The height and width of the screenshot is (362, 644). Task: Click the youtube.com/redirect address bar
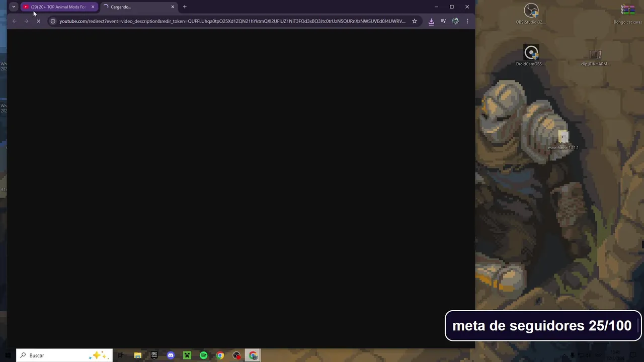click(232, 21)
